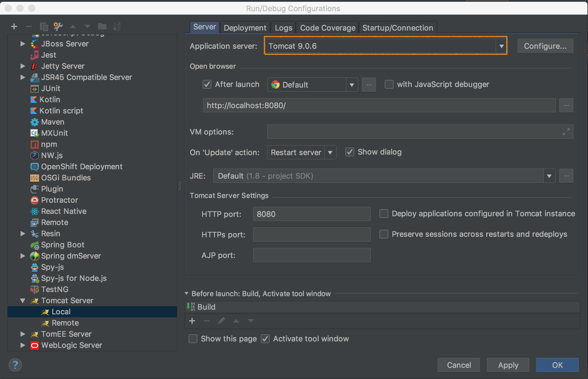Collapse the Before launch section
The image size is (588, 379).
(187, 293)
